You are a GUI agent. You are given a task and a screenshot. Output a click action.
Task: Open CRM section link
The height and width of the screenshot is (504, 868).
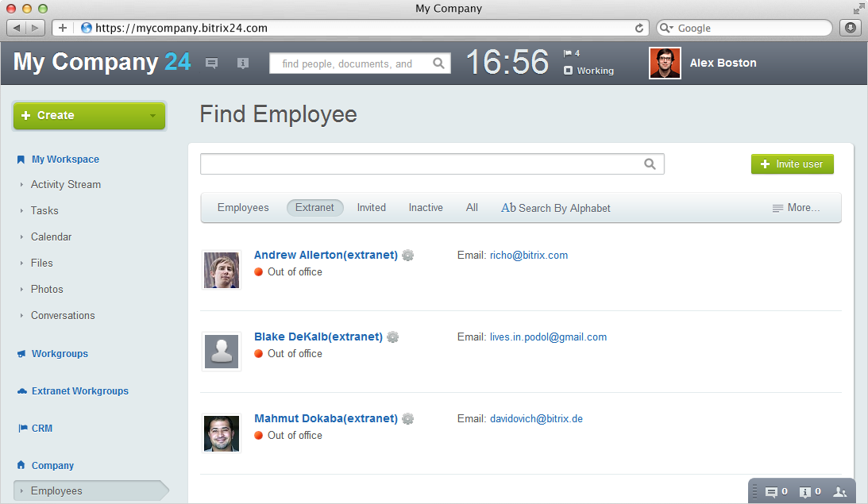click(x=42, y=429)
